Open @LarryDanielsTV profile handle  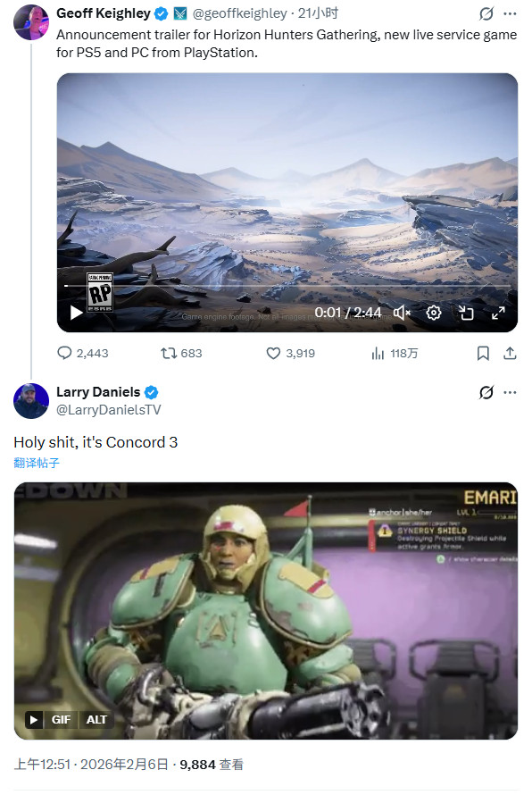[x=108, y=409]
